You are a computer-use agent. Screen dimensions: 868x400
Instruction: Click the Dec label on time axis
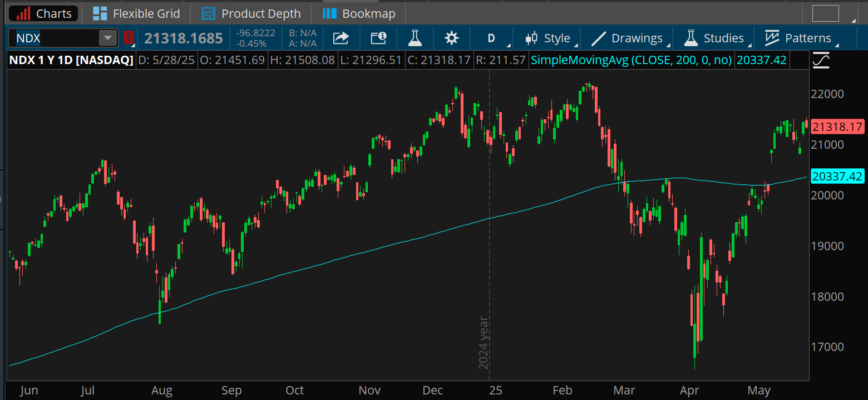point(432,391)
